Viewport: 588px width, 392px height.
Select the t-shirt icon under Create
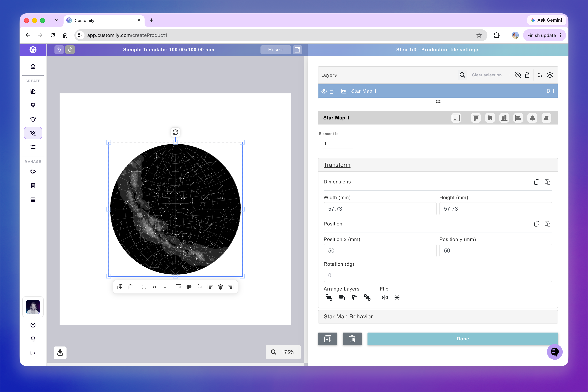click(x=33, y=119)
